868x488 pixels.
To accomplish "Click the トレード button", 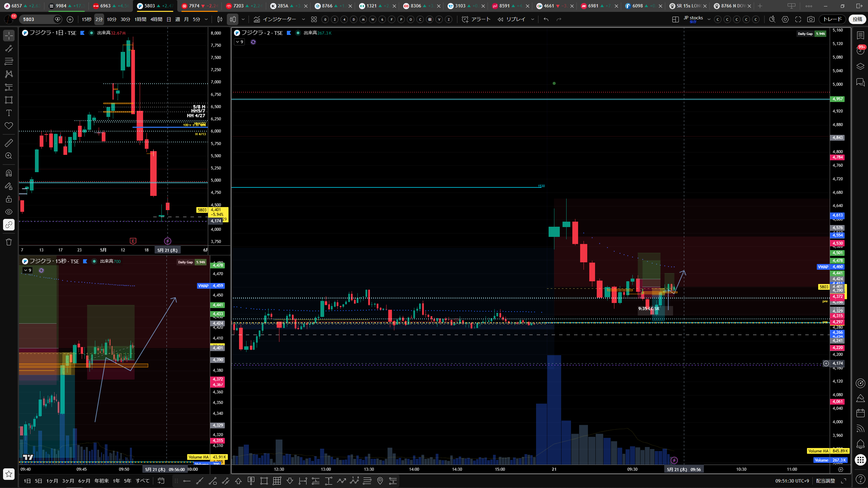I will (x=832, y=19).
